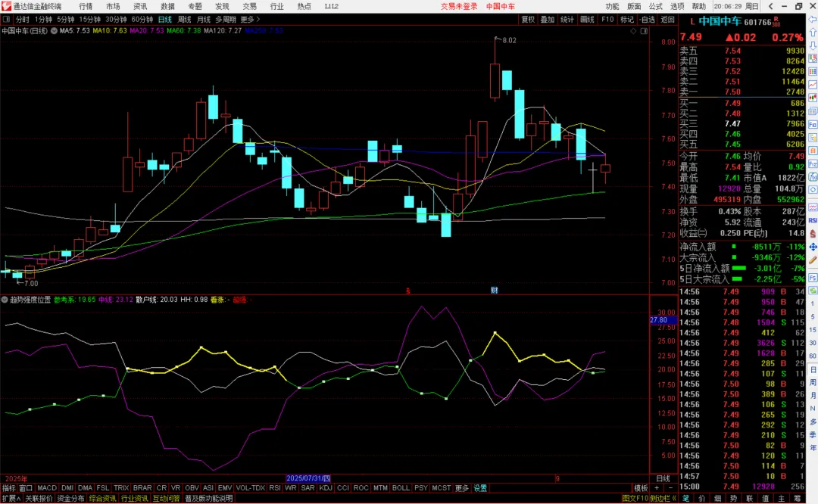818x504 pixels.
Task: Click the diamond marker icon at chart top
Action: point(633,31)
